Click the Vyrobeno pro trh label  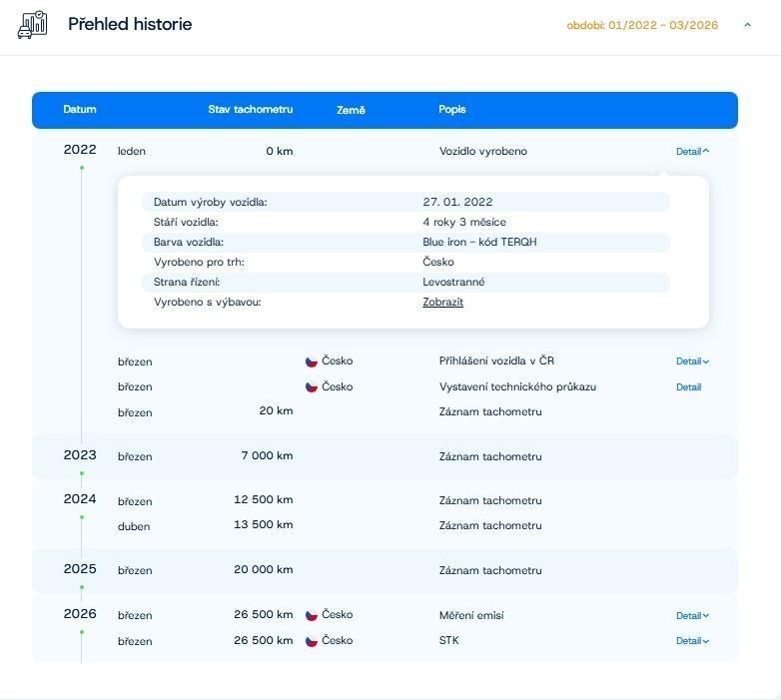(x=199, y=262)
